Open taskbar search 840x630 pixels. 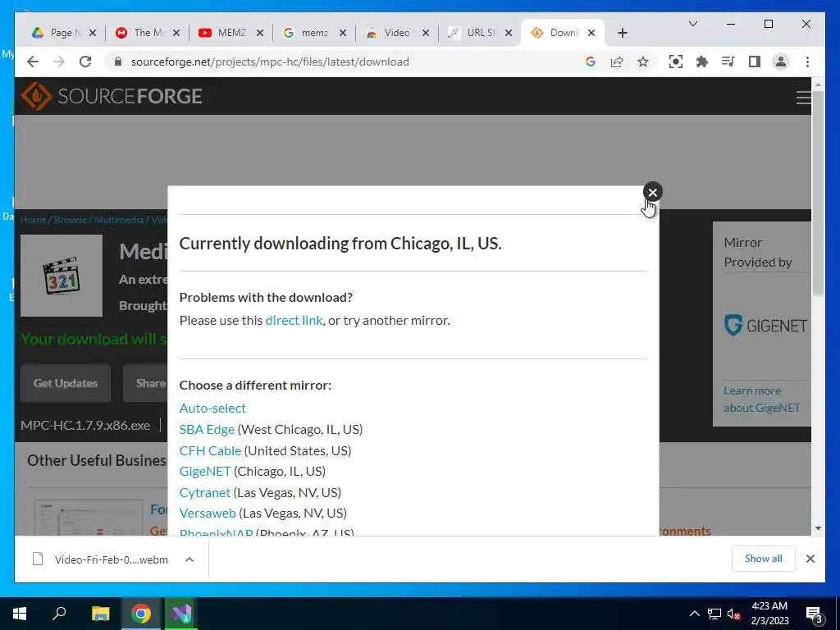pyautogui.click(x=59, y=614)
